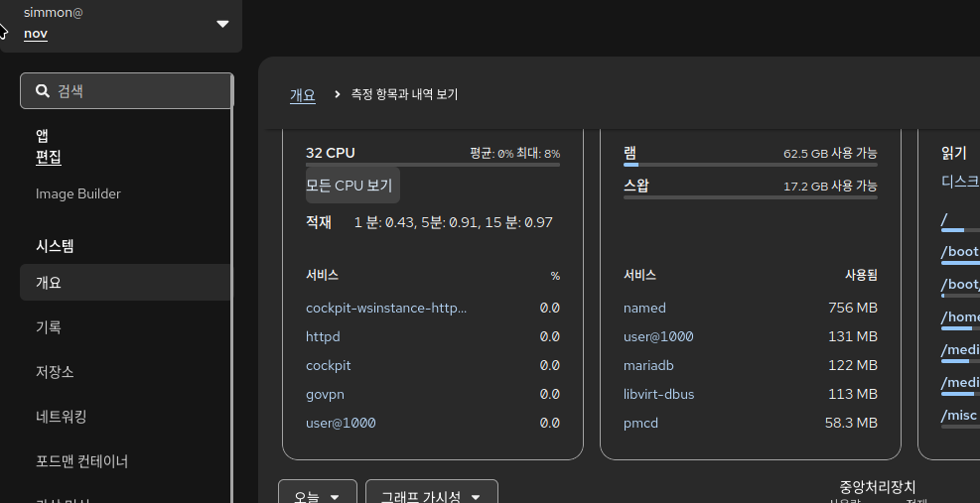Click the sidebar vertical scrollbar
Screen dimensions: 980x503
coord(232,288)
